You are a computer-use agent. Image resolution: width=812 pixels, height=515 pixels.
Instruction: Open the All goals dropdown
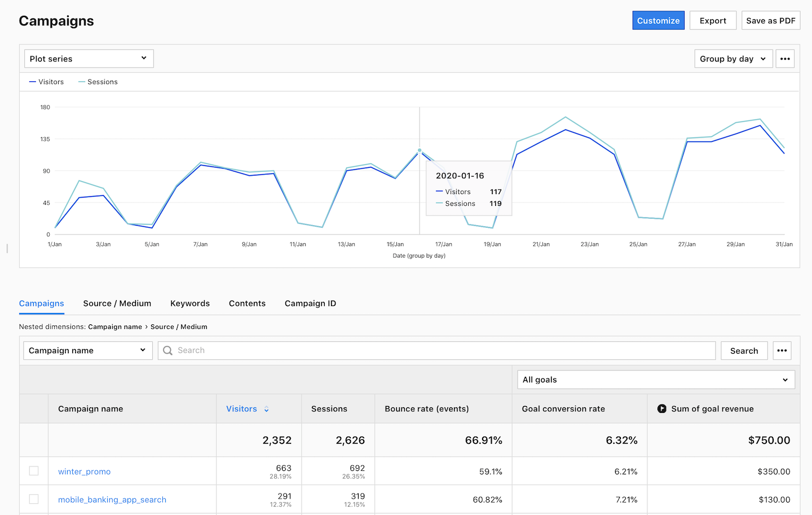pyautogui.click(x=656, y=380)
